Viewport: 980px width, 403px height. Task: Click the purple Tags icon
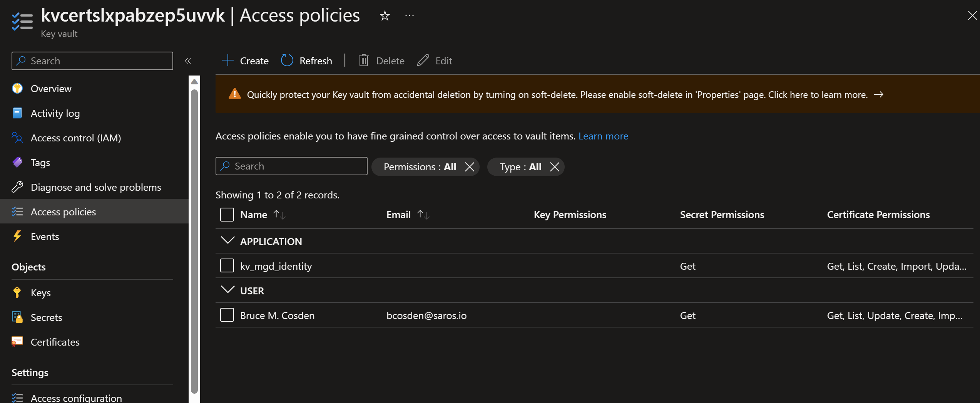coord(17,162)
